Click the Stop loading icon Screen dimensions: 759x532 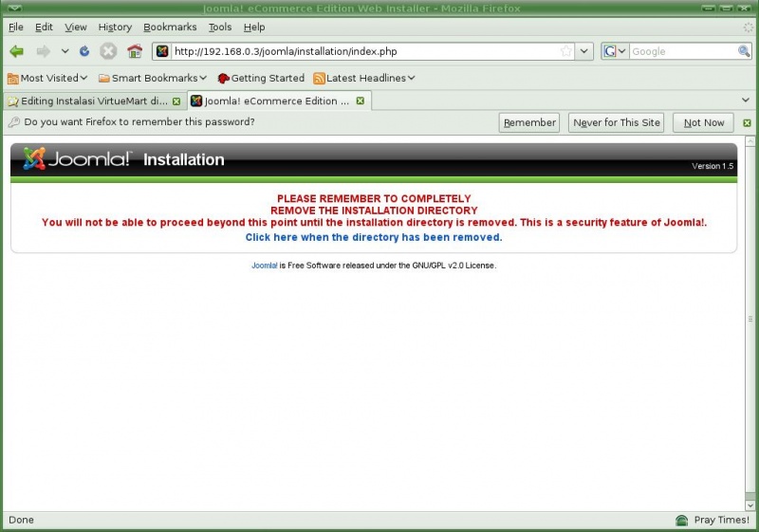tap(108, 51)
